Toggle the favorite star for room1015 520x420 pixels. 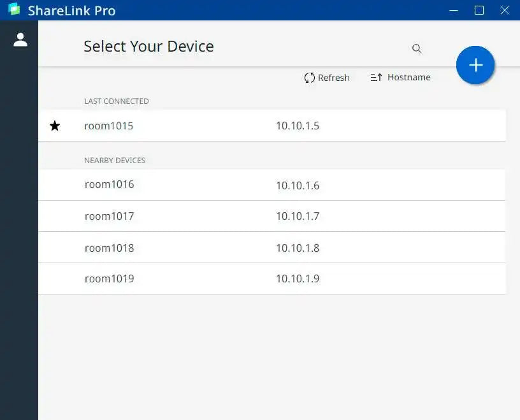click(x=55, y=126)
